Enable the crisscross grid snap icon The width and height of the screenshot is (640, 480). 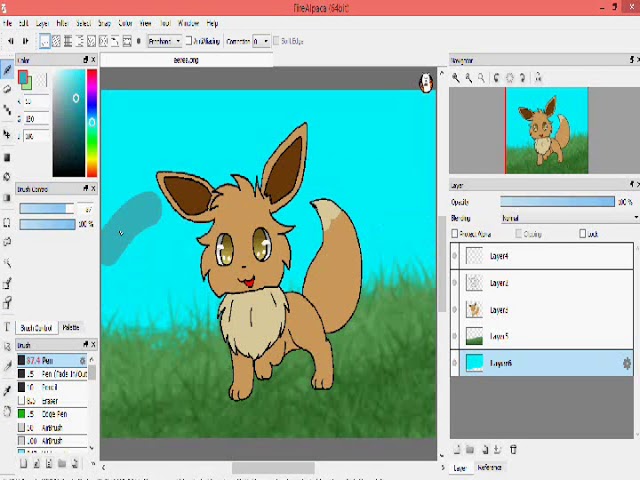tap(68, 41)
